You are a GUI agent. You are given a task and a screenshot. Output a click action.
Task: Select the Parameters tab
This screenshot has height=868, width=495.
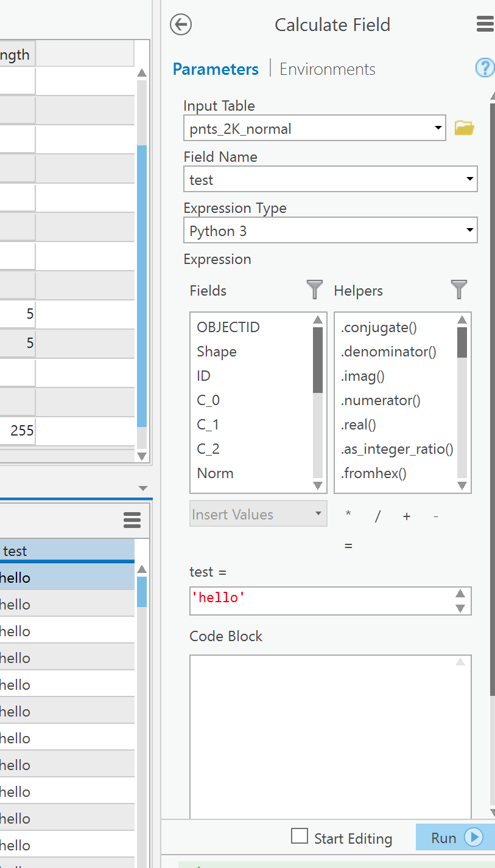(x=216, y=69)
